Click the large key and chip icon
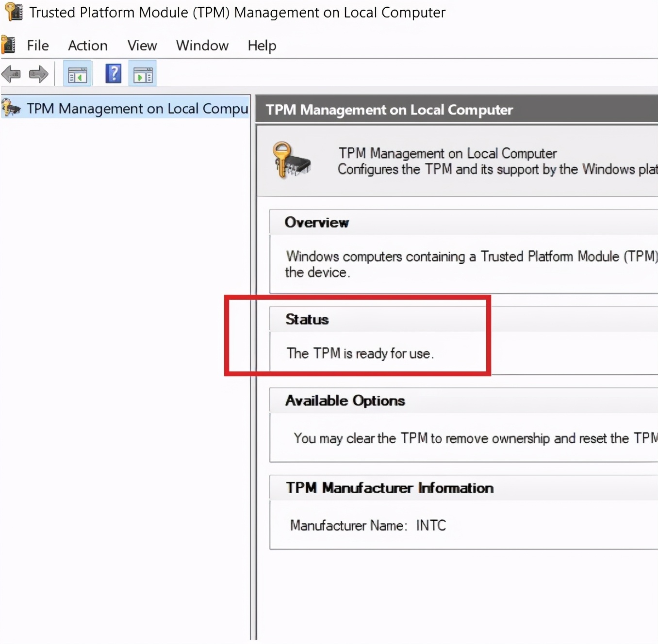This screenshot has height=644, width=658. pos(291,160)
